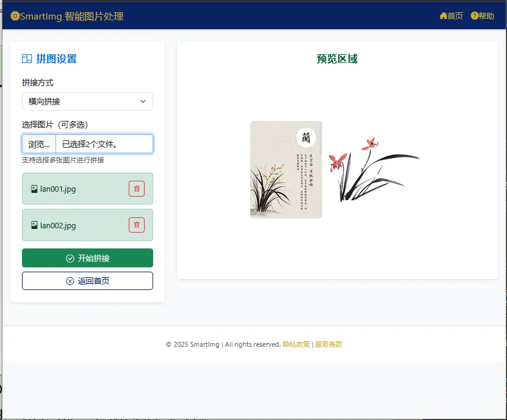Click the SmartImg logo icon
The width and height of the screenshot is (507, 420).
(15, 16)
